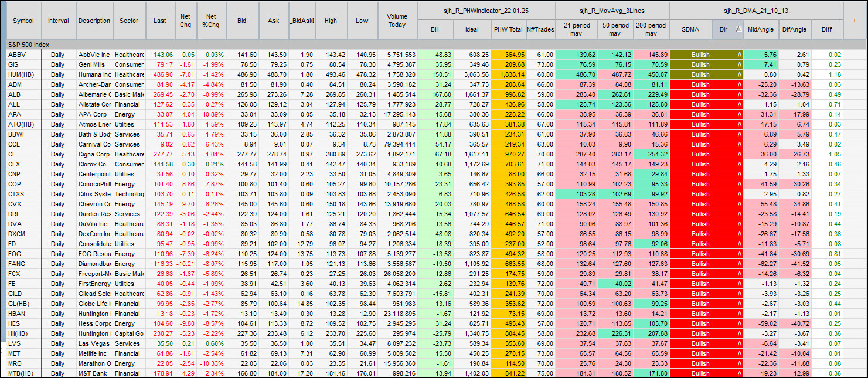Click the Cigna Corp description cell
This screenshot has width=868, height=378.
[x=94, y=154]
